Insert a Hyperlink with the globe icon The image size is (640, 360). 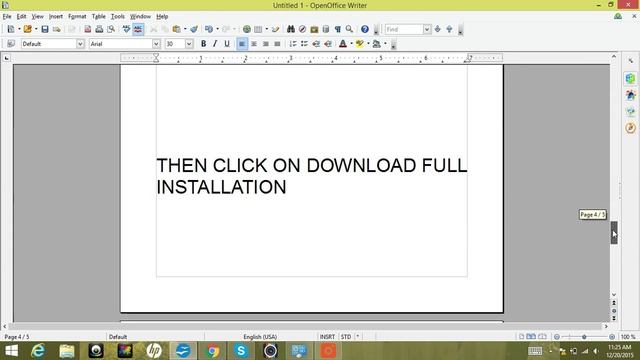[247, 29]
